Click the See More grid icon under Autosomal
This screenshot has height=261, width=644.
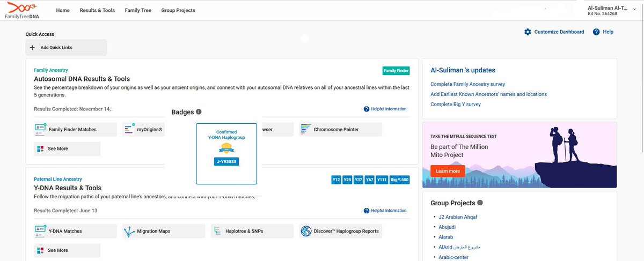40,148
